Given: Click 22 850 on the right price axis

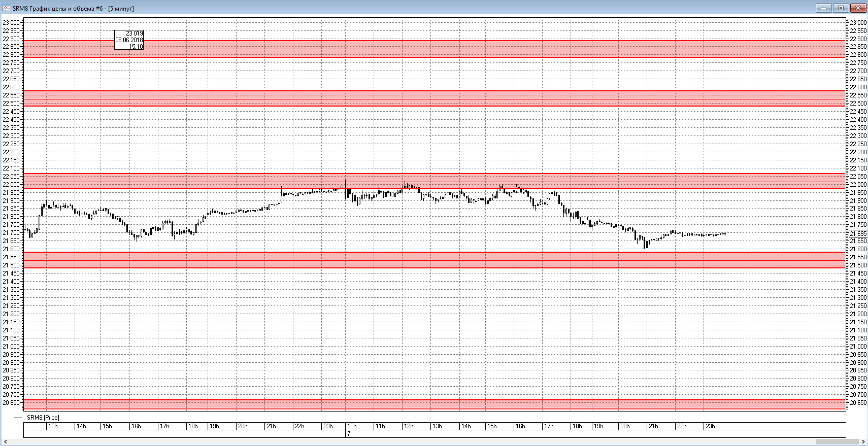Looking at the screenshot, I should 858,47.
